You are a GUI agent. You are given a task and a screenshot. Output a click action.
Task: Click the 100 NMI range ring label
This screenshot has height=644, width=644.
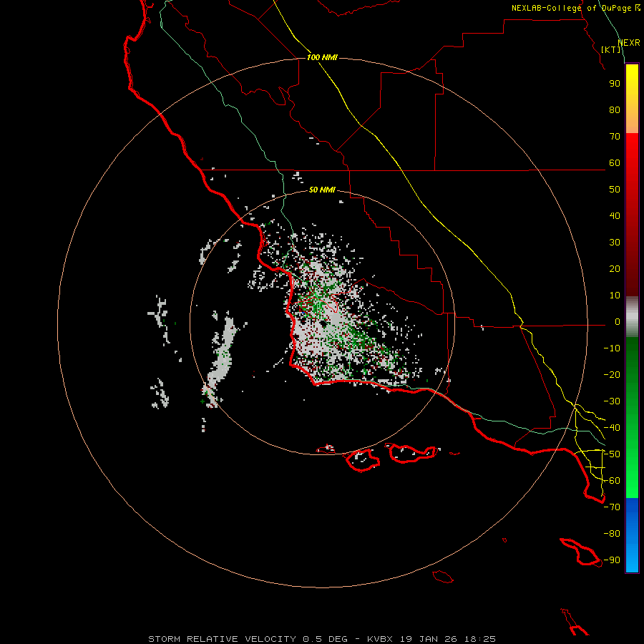[322, 57]
